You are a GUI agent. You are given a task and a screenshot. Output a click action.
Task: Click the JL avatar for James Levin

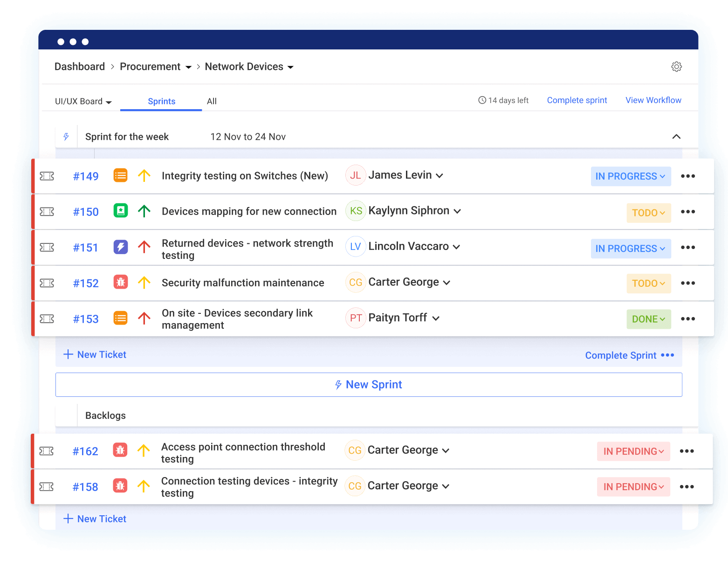pyautogui.click(x=356, y=176)
